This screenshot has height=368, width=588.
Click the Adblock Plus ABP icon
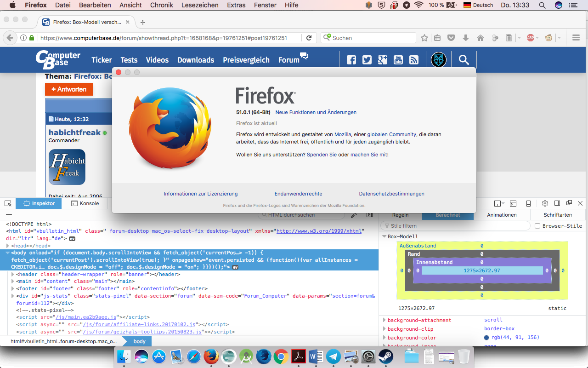point(531,38)
